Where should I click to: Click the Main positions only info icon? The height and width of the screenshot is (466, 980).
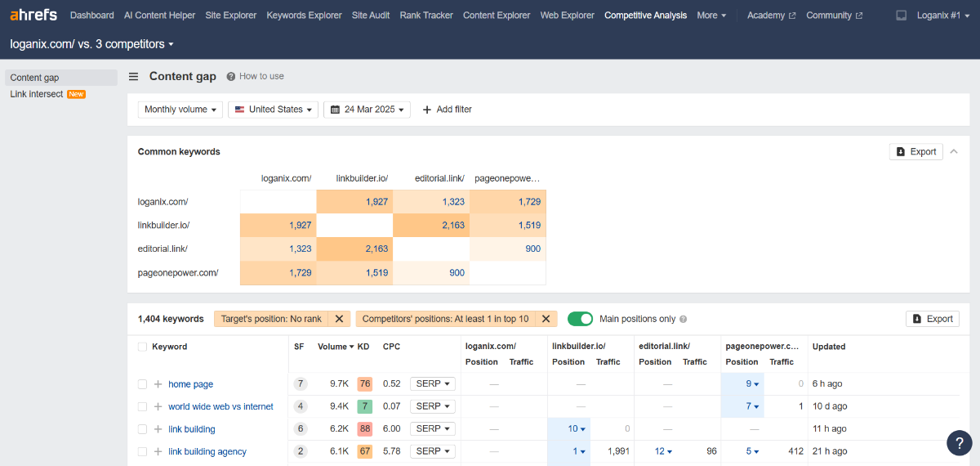(x=684, y=320)
